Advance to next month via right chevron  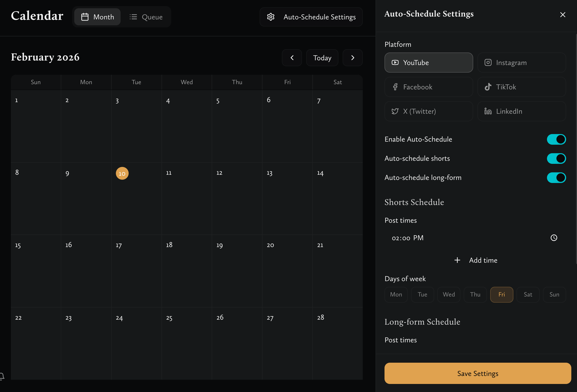click(x=353, y=58)
